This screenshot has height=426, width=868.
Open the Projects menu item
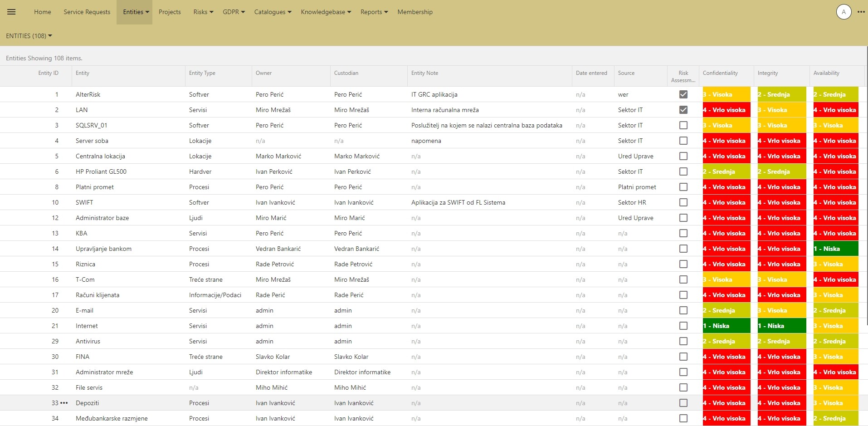[x=170, y=12]
